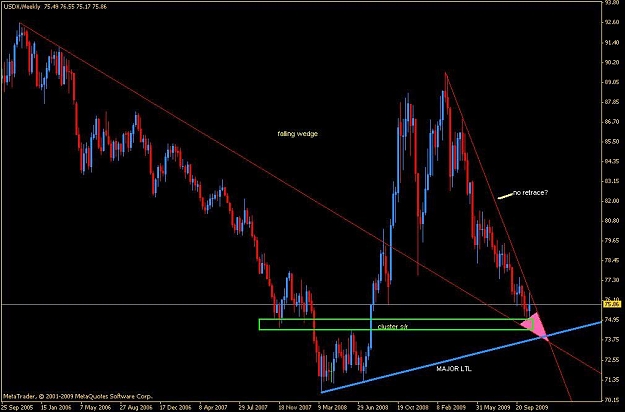Click the "17 Dec 2006" date label
Screen dimensions: 625x412
(x=175, y=408)
